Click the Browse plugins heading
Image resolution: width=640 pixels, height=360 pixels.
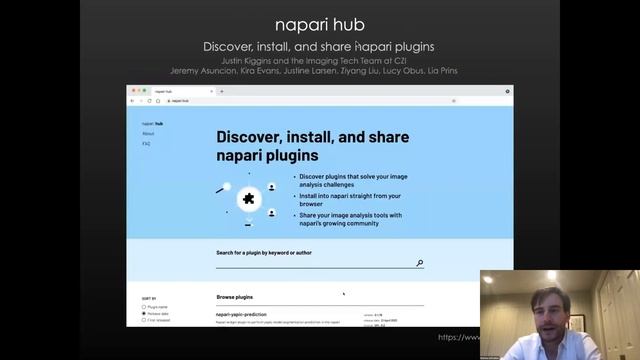click(x=235, y=297)
